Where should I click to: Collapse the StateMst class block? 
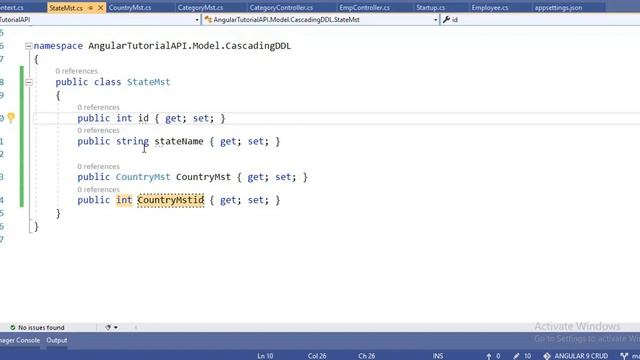pyautogui.click(x=29, y=82)
